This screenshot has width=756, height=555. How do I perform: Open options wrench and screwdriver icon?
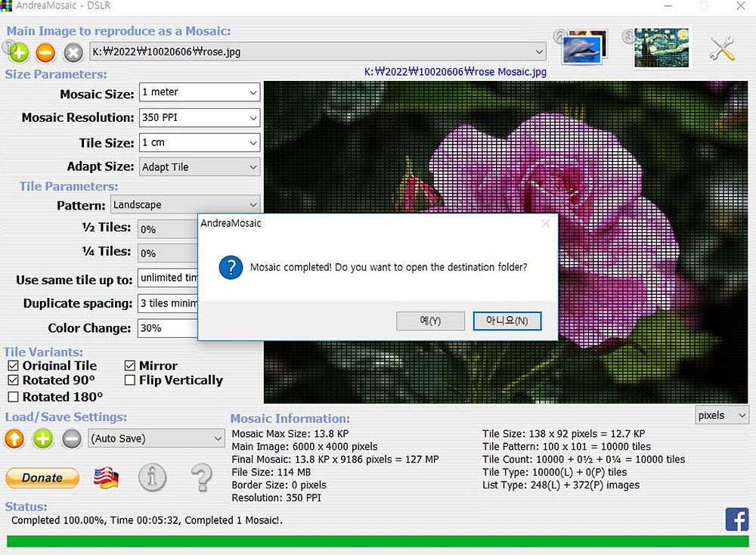pos(722,48)
